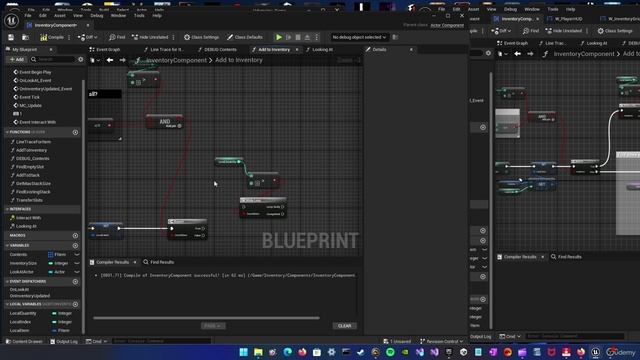
Task: Click Find in the toolbar
Action: click(x=117, y=37)
